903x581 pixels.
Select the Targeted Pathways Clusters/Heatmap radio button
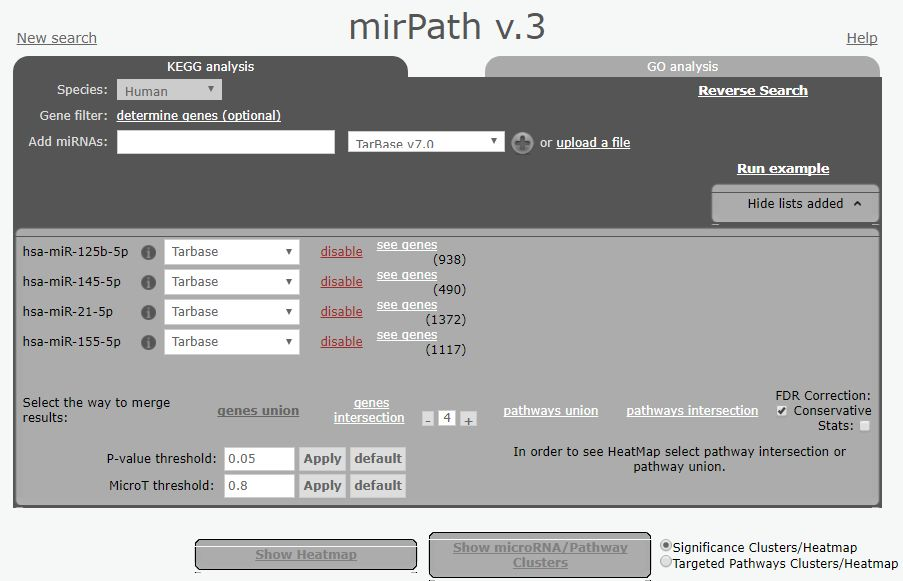664,563
